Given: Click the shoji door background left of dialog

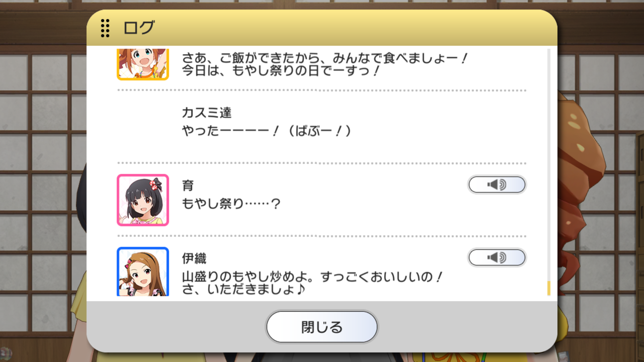Looking at the screenshot, I should 43,176.
